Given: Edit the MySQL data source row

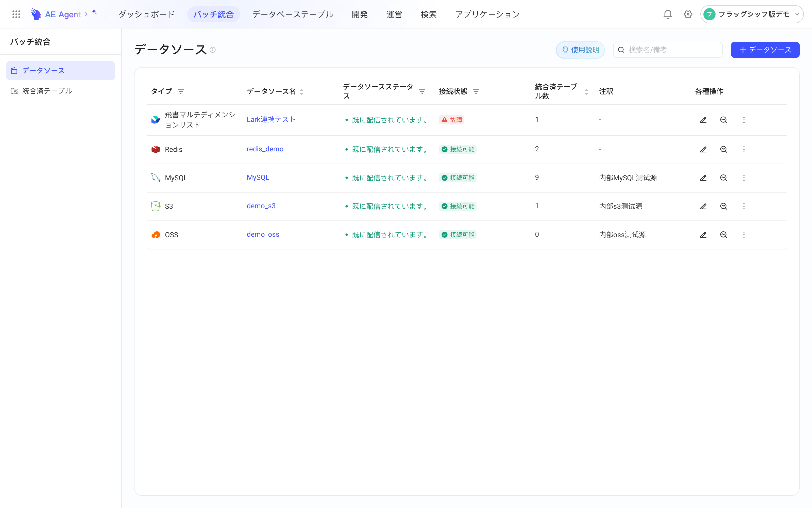Looking at the screenshot, I should (x=703, y=178).
